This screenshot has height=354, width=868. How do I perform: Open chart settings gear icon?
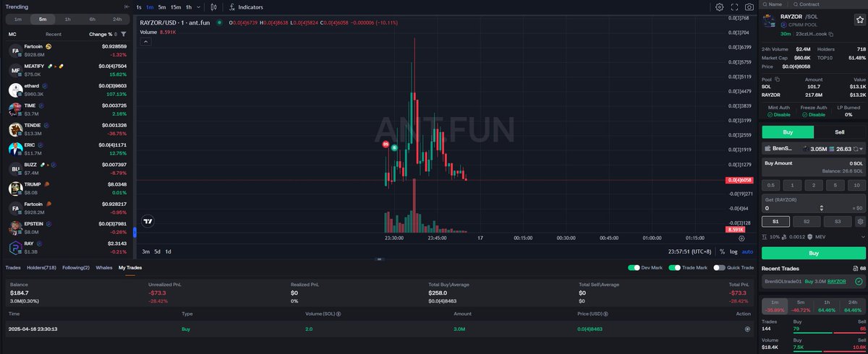pyautogui.click(x=720, y=7)
